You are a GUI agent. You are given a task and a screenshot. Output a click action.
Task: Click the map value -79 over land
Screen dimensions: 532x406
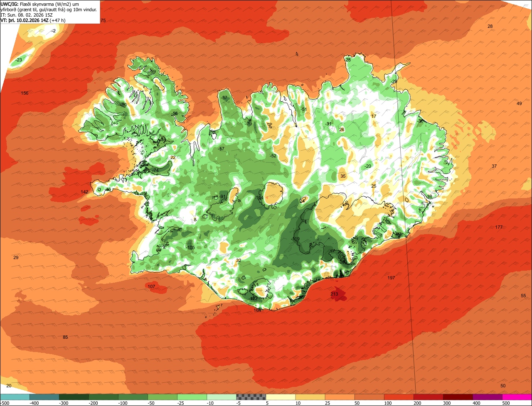249,124
